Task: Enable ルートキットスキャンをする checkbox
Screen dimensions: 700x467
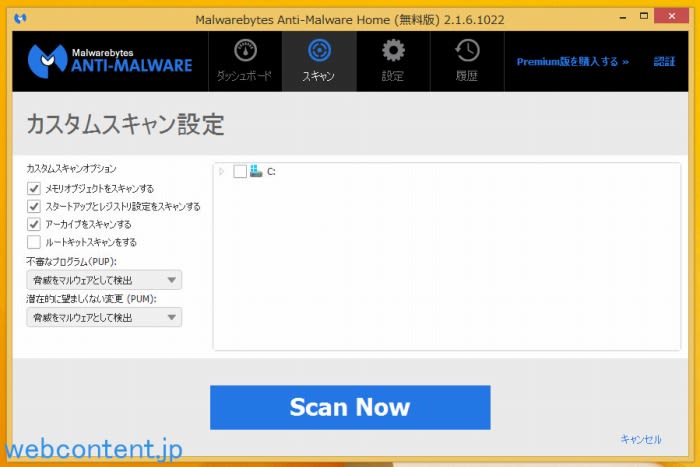Action: point(34,242)
